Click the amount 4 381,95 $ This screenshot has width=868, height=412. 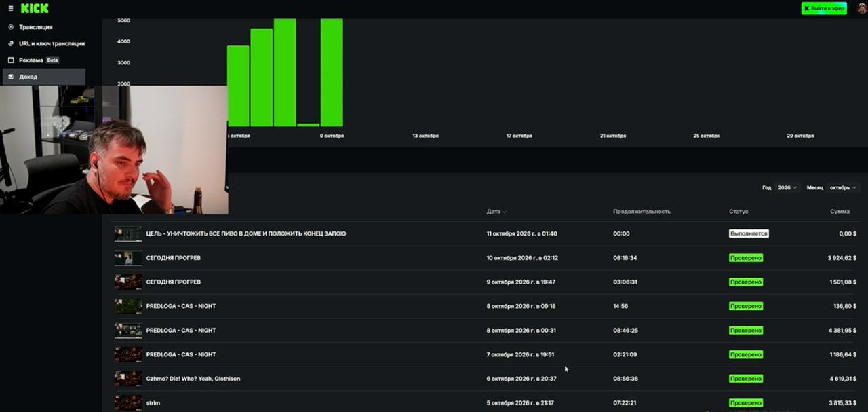click(x=841, y=331)
